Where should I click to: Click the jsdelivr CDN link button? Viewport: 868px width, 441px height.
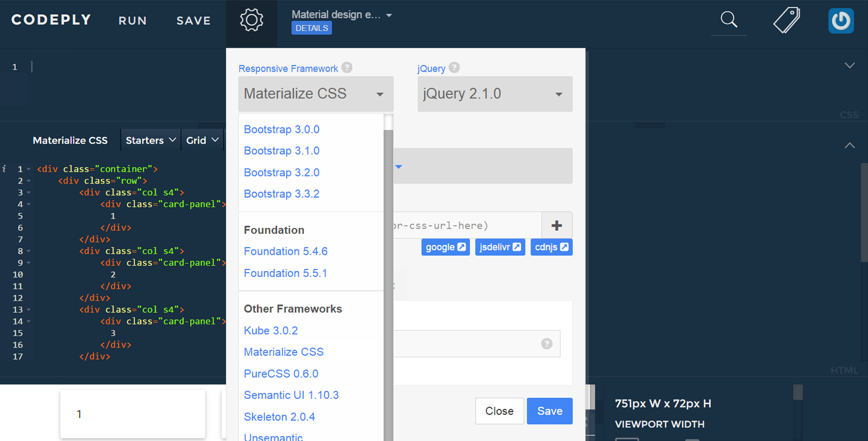coord(500,247)
